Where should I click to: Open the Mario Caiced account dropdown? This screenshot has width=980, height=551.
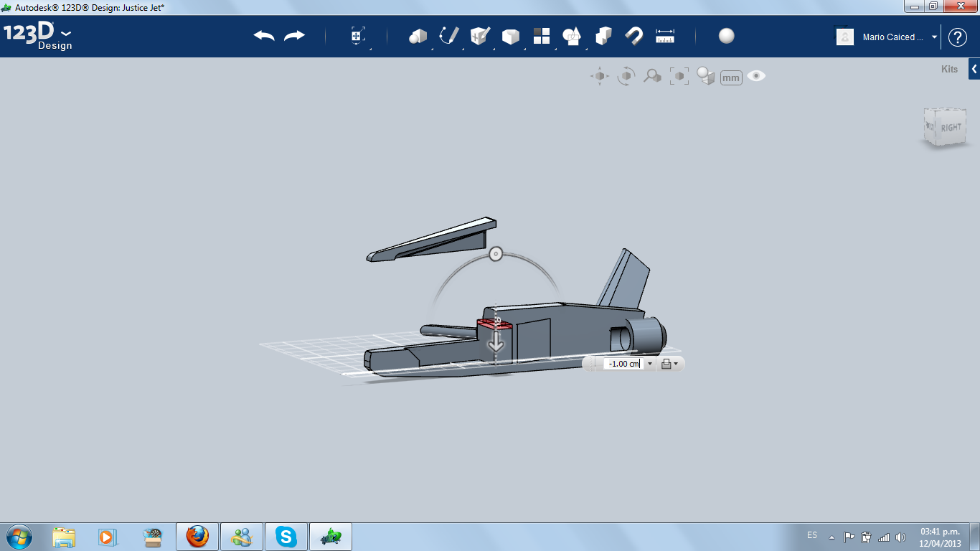pos(900,37)
